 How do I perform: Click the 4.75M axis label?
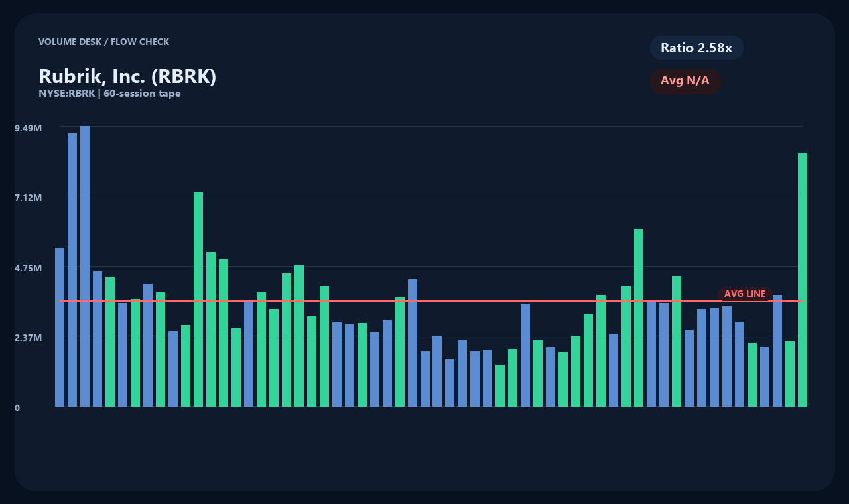29,268
